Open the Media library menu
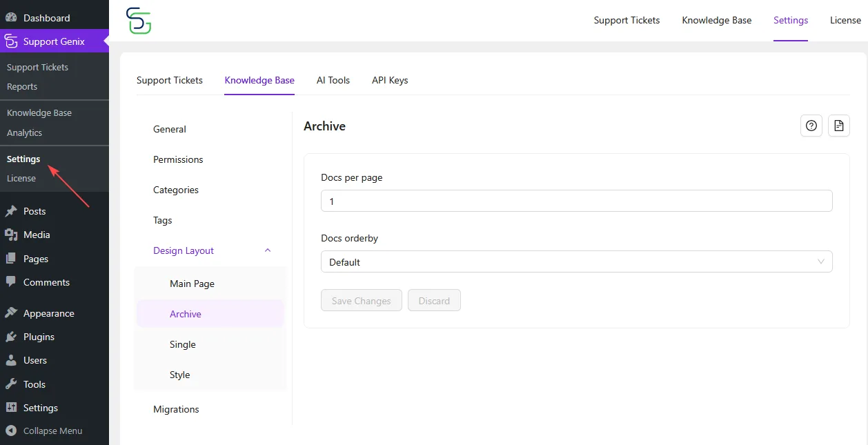Viewport: 868px width, 445px height. point(37,235)
